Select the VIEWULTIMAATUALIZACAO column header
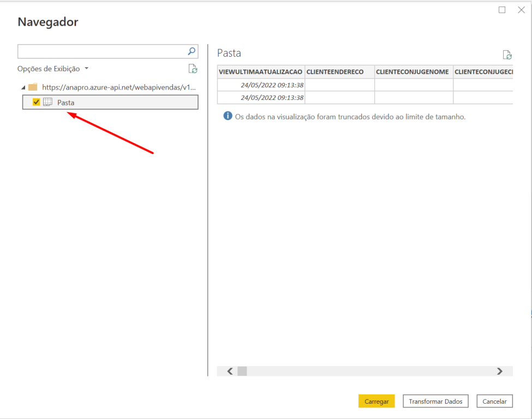 (260, 72)
